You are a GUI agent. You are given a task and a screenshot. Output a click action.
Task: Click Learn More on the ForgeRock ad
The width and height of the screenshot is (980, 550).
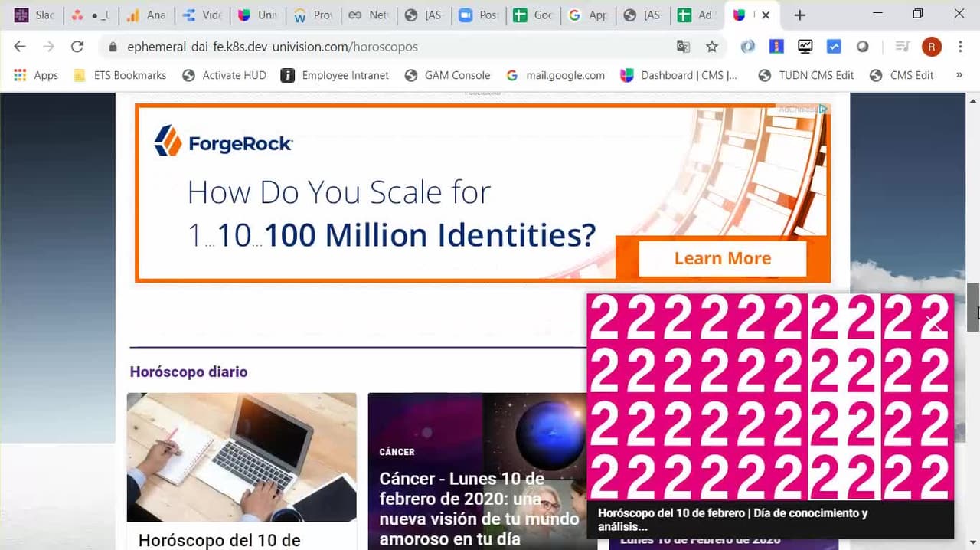click(722, 259)
